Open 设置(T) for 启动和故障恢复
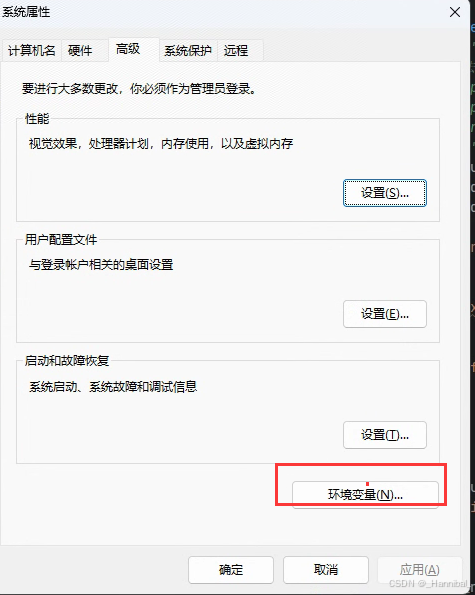This screenshot has height=595, width=475. pos(385,435)
